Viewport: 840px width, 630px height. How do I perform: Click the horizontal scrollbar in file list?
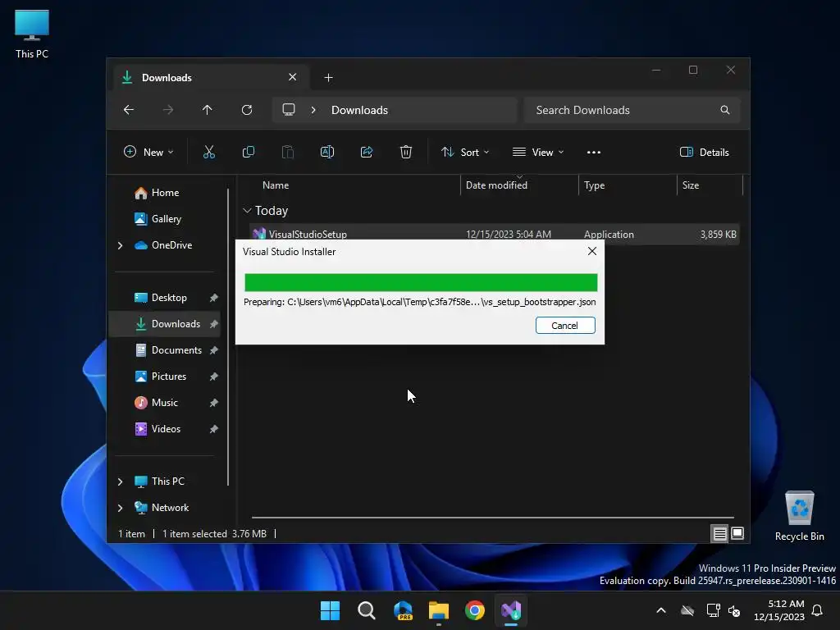(493, 518)
